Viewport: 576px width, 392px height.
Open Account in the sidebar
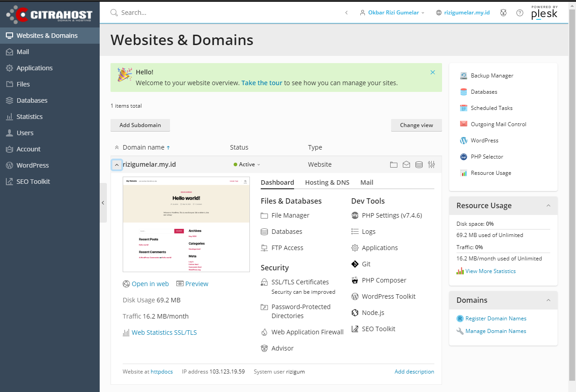pos(50,149)
